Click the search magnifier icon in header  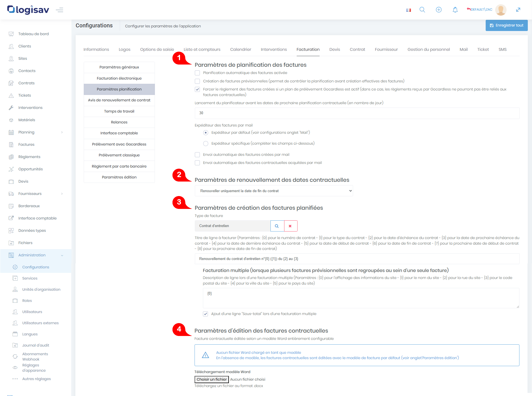click(422, 10)
